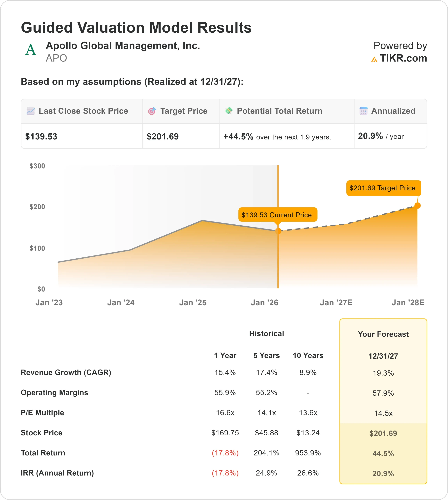Viewport: 448px width, 500px height.
Task: Click the 12/31/27 forecast date header
Action: (383, 356)
